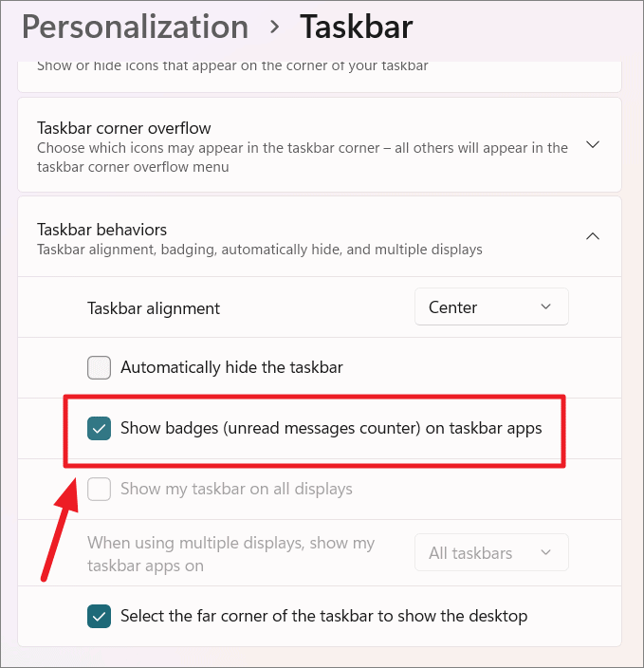The image size is (644, 668).
Task: Uncheck Select the far corner to show desktop
Action: [99, 616]
